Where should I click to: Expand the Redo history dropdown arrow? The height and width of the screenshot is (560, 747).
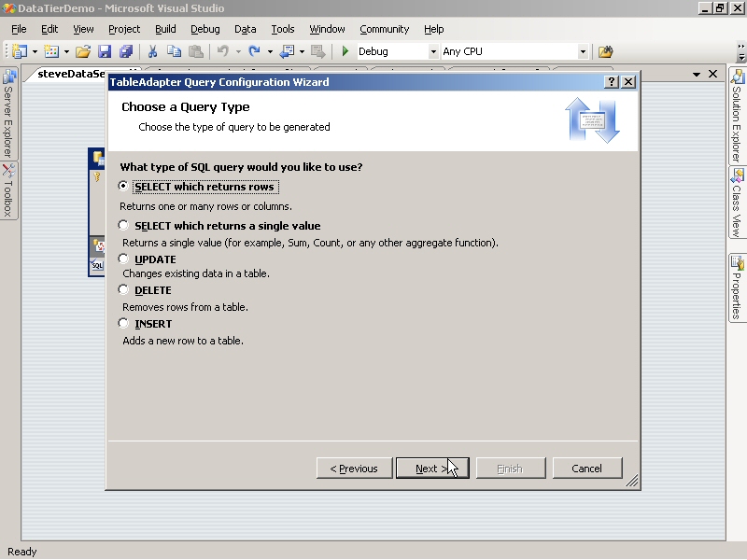tap(270, 51)
